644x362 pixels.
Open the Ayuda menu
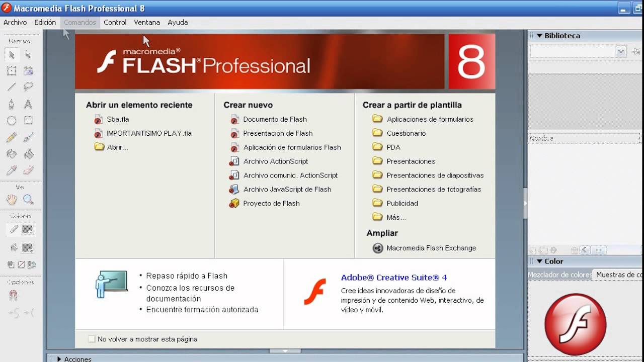coord(178,22)
